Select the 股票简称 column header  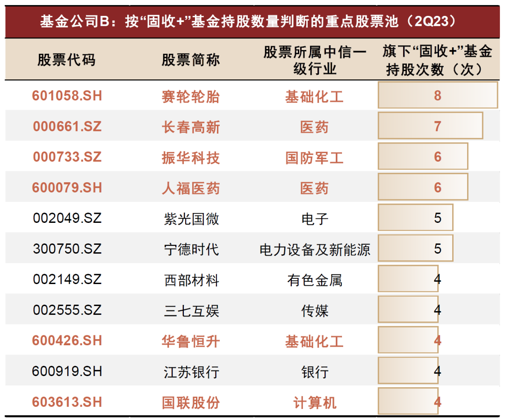tap(191, 60)
